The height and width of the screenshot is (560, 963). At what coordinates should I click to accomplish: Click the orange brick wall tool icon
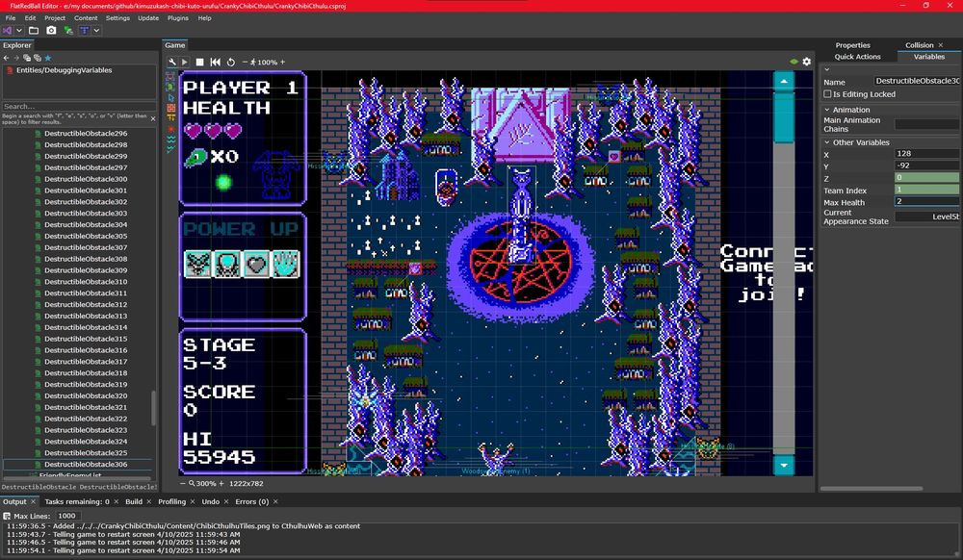point(170,108)
